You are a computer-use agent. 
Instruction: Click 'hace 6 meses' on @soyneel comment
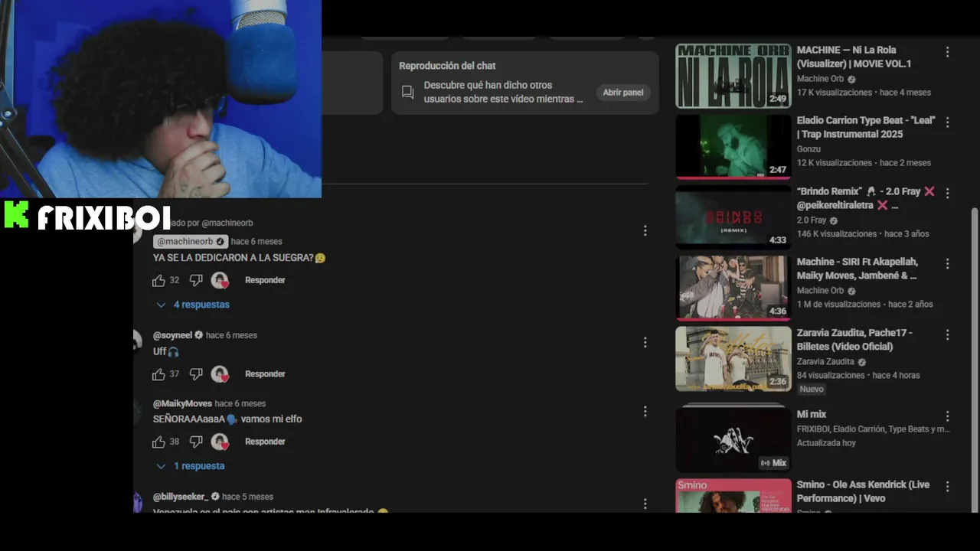(x=231, y=335)
